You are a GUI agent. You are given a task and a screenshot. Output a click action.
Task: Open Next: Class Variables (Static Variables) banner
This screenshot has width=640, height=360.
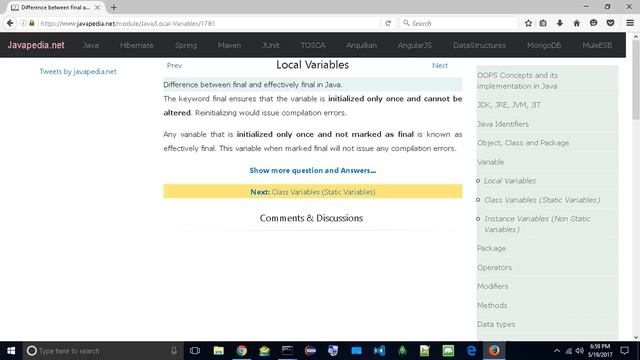tap(313, 191)
